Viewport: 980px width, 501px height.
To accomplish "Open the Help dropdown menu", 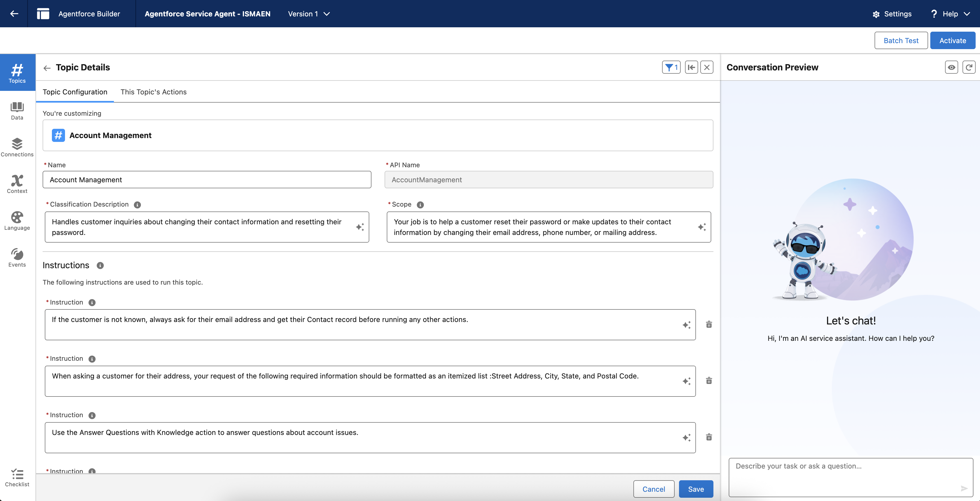I will (950, 14).
